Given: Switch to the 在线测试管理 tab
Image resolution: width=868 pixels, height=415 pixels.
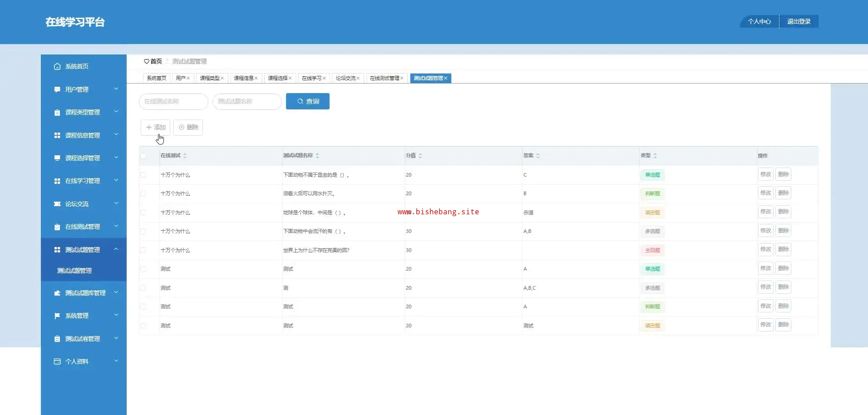Looking at the screenshot, I should (384, 78).
